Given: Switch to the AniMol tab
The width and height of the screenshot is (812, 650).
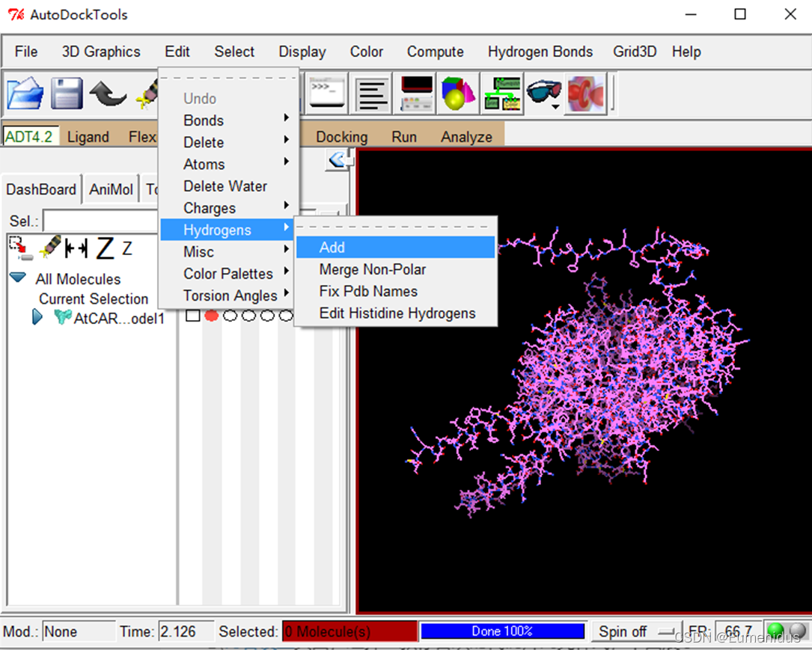Looking at the screenshot, I should click(x=111, y=189).
